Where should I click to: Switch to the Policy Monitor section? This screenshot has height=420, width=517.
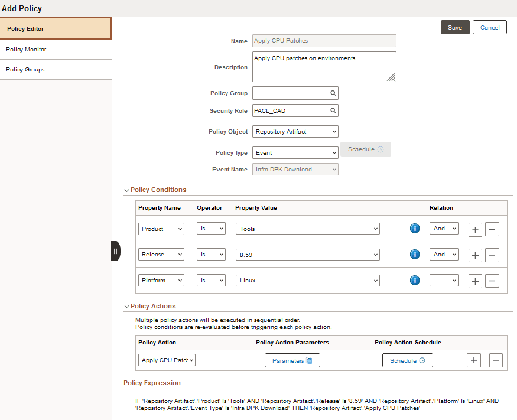point(25,49)
